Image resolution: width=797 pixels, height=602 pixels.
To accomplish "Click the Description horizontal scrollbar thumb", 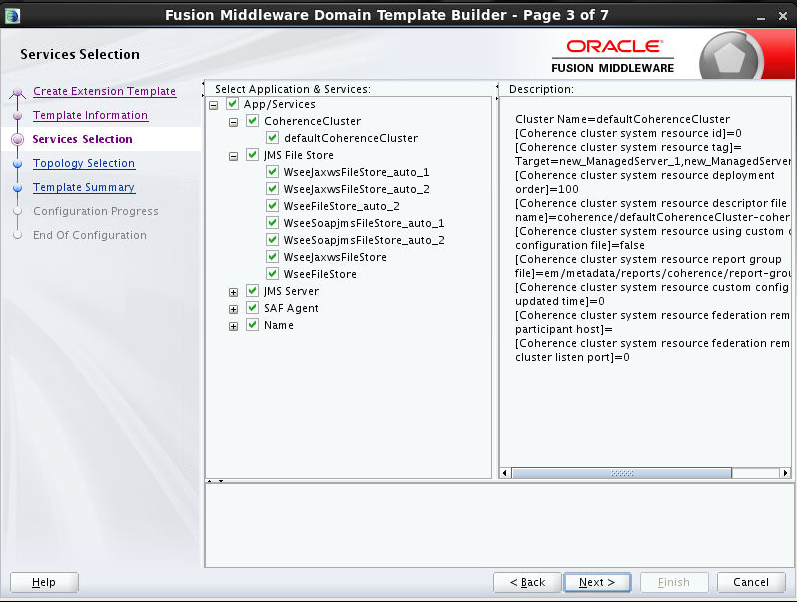I will point(621,473).
